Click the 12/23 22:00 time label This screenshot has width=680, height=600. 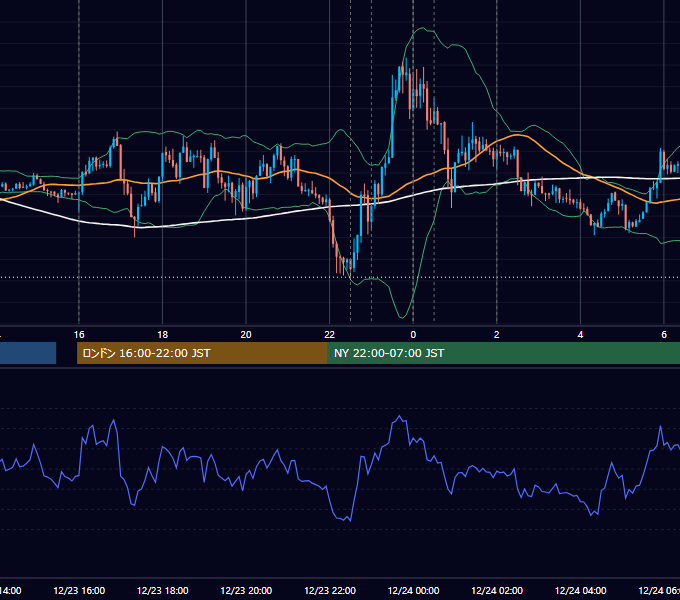point(330,590)
